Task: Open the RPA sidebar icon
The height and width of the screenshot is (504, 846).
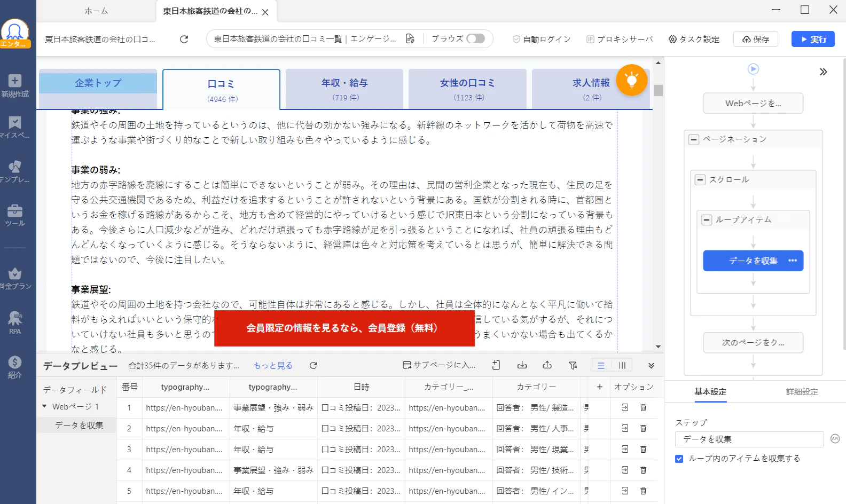Action: click(15, 323)
